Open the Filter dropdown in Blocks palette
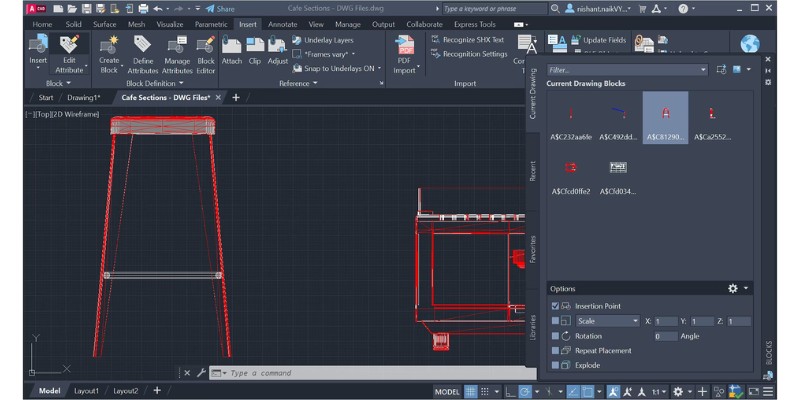800x400 pixels. tap(704, 70)
